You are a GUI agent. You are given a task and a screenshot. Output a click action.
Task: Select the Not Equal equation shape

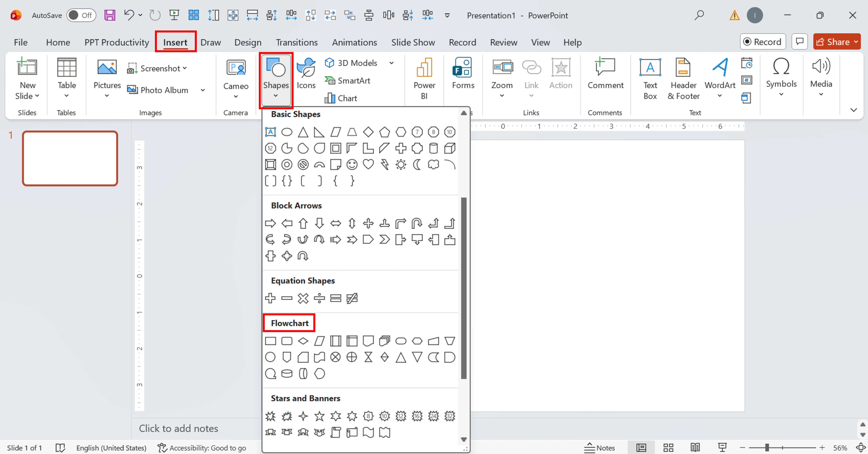point(352,298)
